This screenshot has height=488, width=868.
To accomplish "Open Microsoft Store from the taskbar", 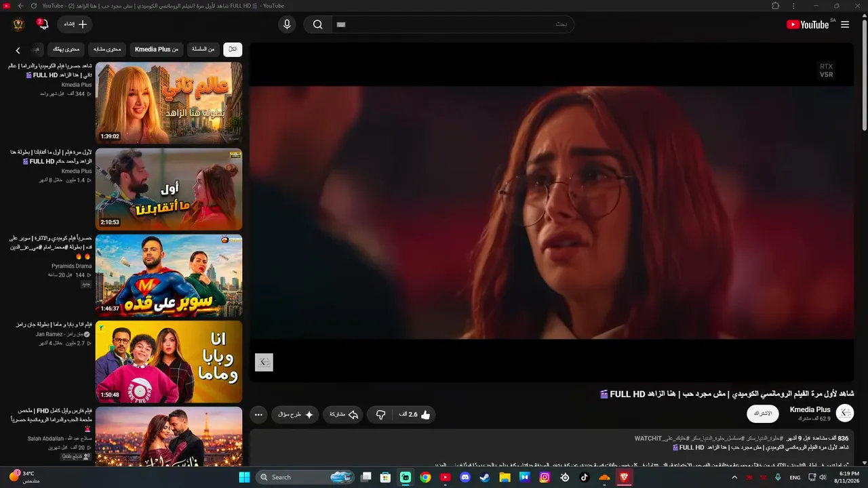I will click(x=385, y=477).
